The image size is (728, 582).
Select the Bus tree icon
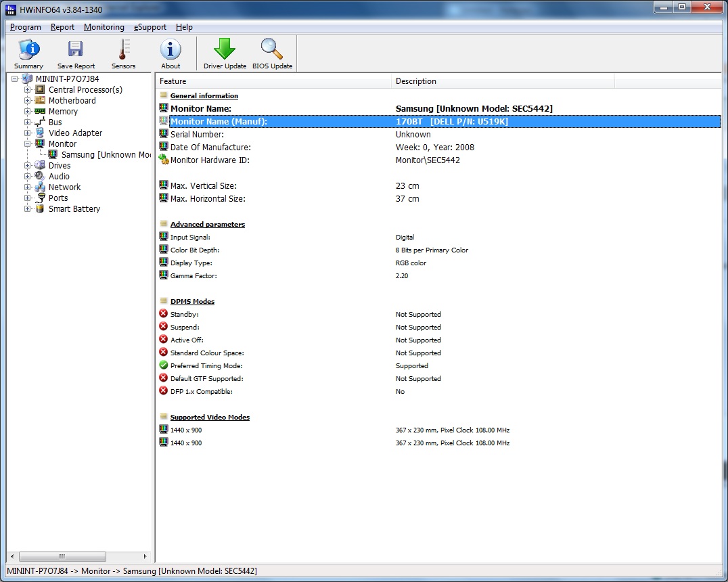pos(41,122)
